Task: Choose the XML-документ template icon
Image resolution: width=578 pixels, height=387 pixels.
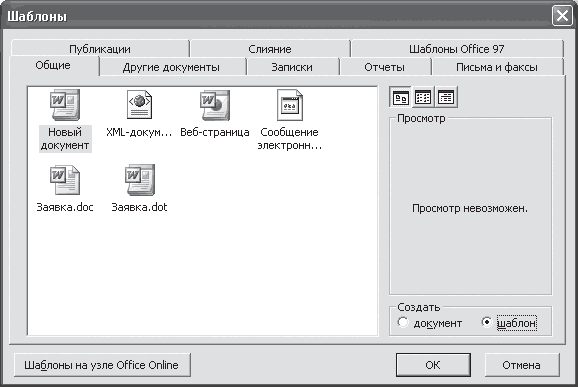Action: 139,105
